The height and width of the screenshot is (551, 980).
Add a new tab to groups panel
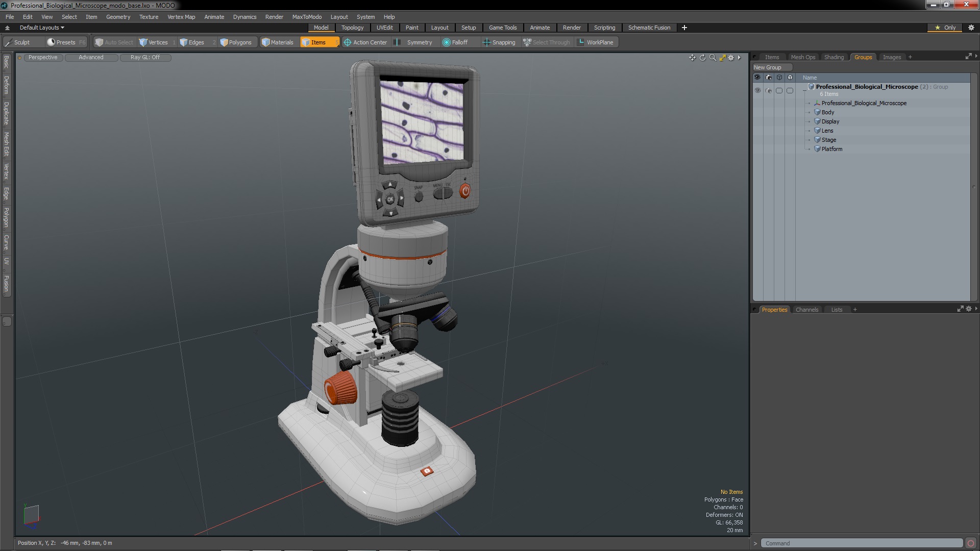pos(910,57)
